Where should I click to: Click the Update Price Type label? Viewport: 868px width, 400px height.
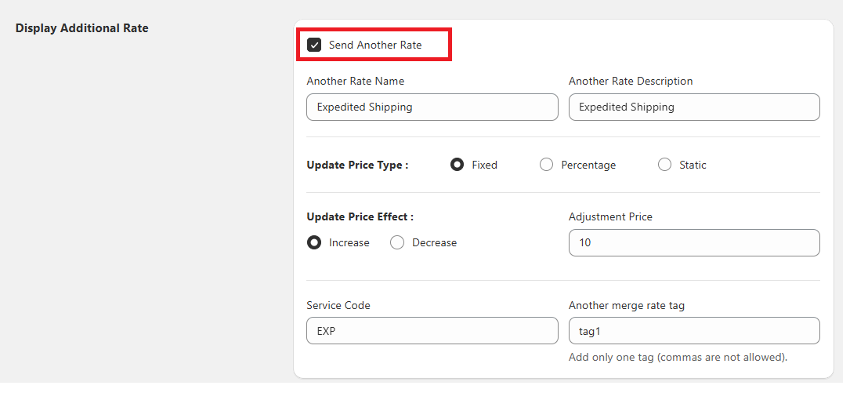click(357, 165)
